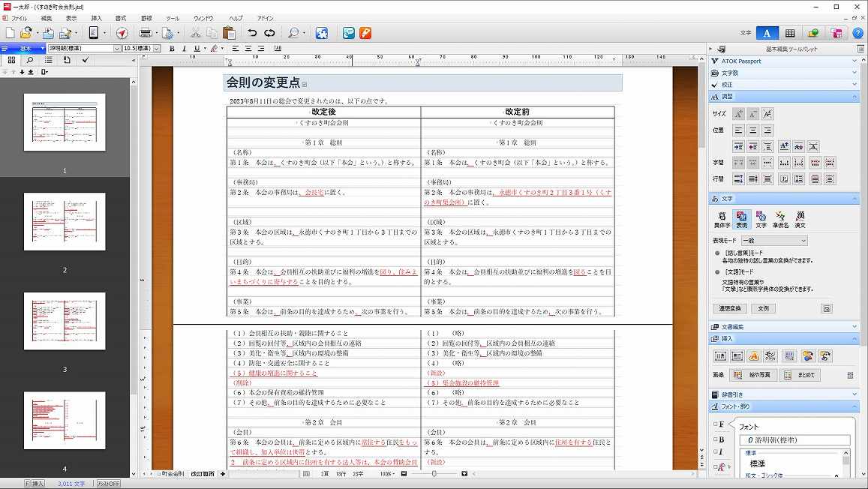Click the Undo arrow icon
The width and height of the screenshot is (868, 489).
click(x=252, y=33)
